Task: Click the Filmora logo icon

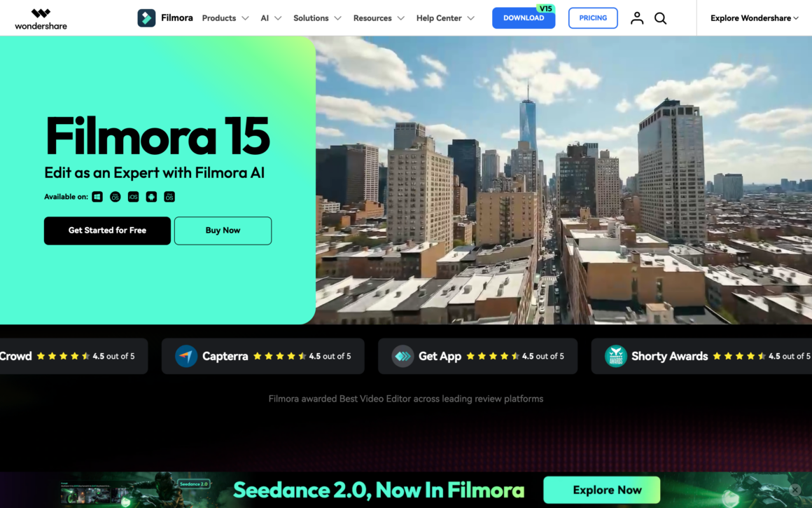Action: pyautogui.click(x=146, y=18)
